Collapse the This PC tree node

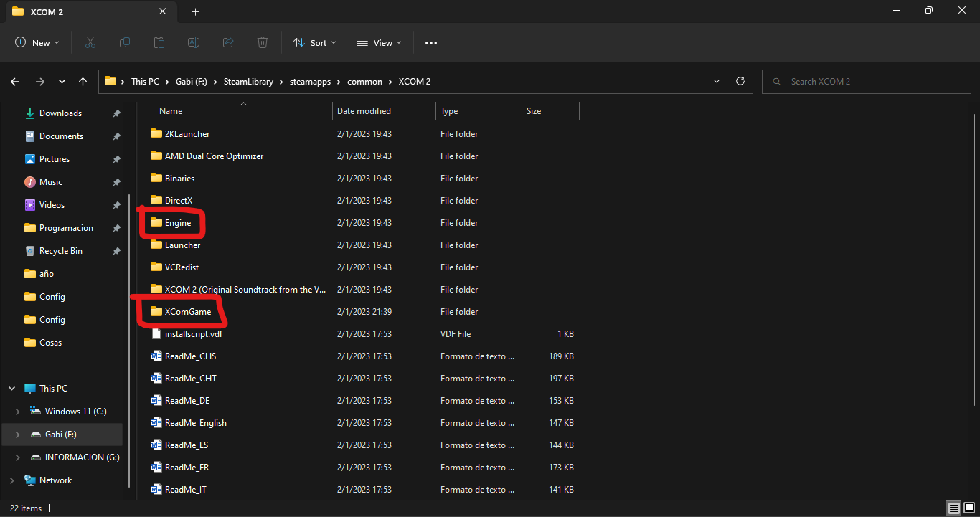pos(12,389)
